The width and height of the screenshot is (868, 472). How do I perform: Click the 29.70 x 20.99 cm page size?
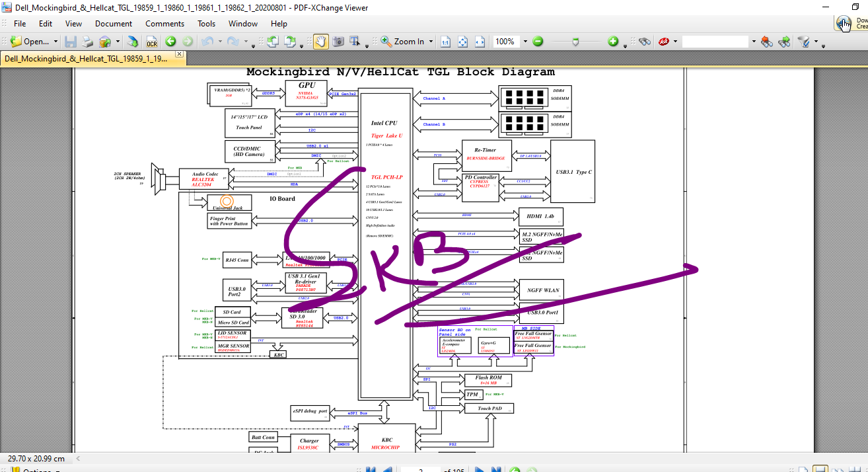point(36,458)
